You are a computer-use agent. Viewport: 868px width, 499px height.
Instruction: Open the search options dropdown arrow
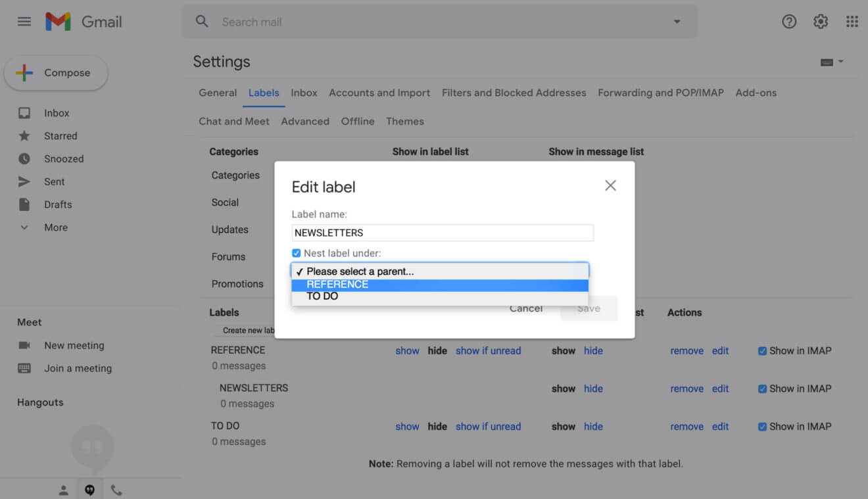(x=677, y=21)
